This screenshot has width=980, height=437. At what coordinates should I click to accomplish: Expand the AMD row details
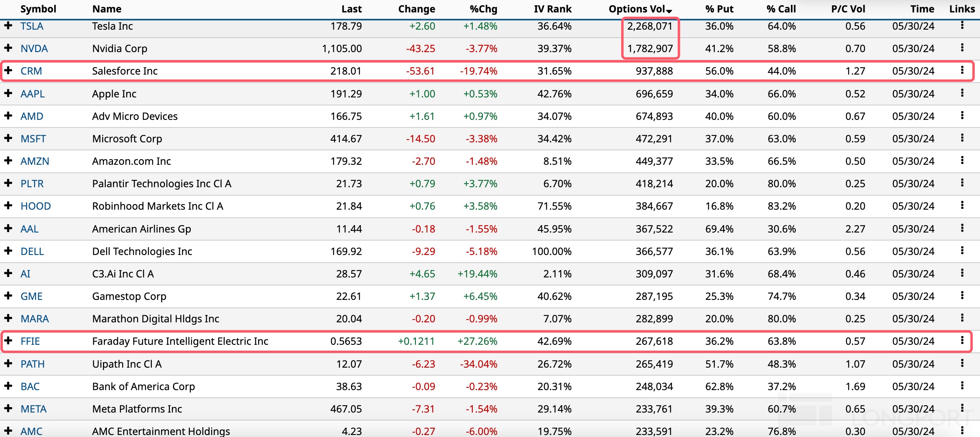tap(8, 116)
